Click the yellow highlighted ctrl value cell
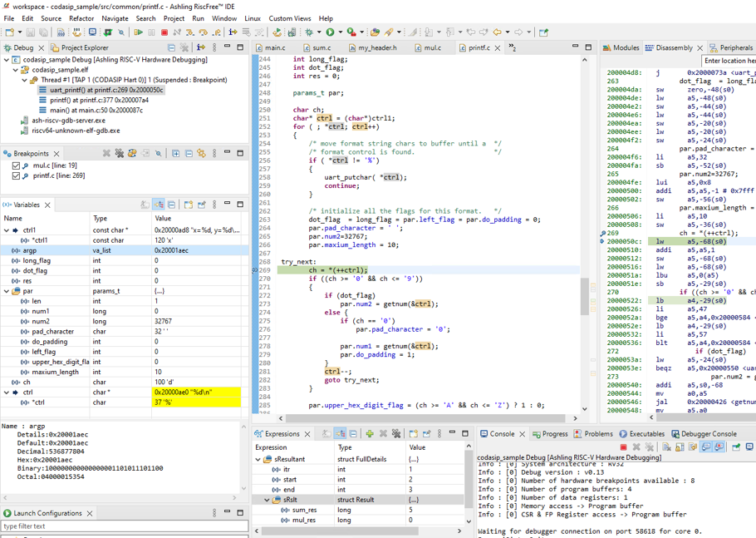Screen dimensions: 756x538 [196, 392]
